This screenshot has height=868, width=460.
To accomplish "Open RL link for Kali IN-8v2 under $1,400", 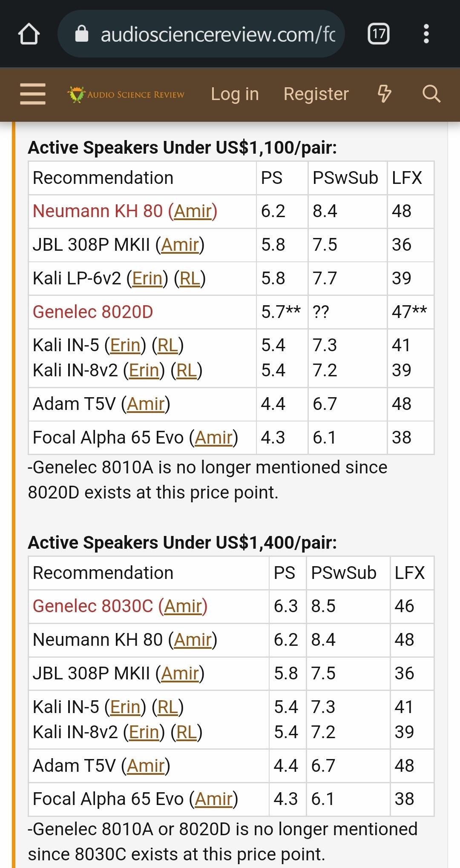I will click(x=187, y=732).
